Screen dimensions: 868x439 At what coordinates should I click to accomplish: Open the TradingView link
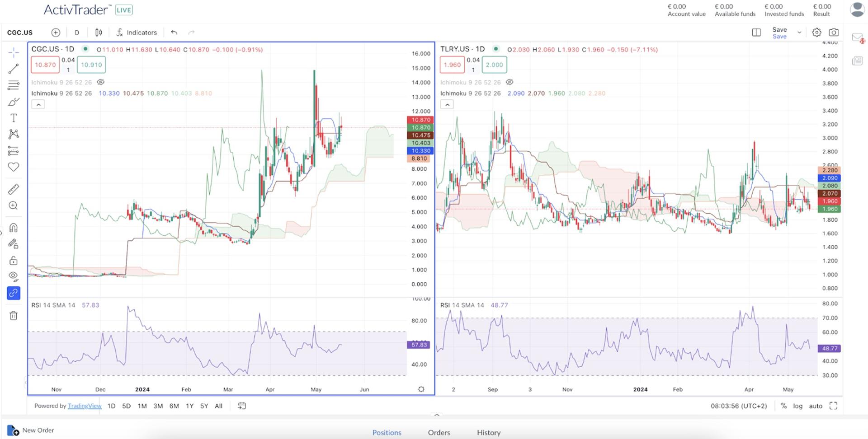[85, 406]
